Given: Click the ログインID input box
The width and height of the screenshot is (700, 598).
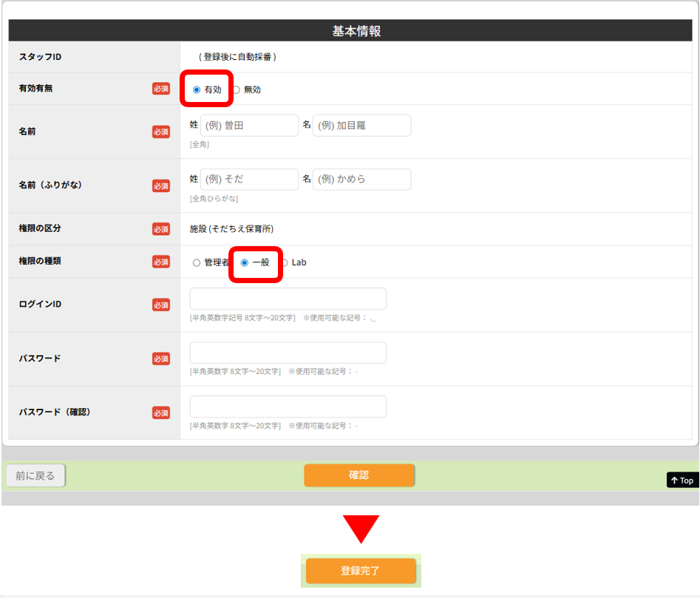Looking at the screenshot, I should tap(288, 299).
